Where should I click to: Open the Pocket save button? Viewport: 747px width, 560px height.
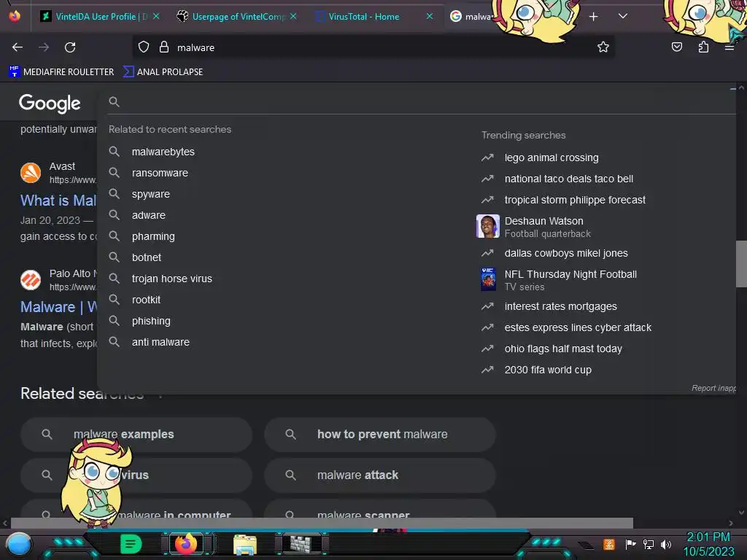[676, 47]
